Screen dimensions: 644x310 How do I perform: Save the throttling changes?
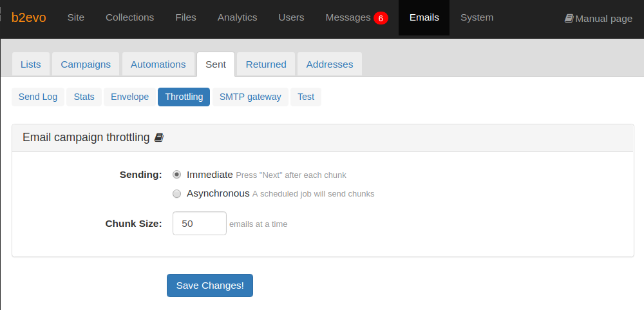pyautogui.click(x=210, y=286)
